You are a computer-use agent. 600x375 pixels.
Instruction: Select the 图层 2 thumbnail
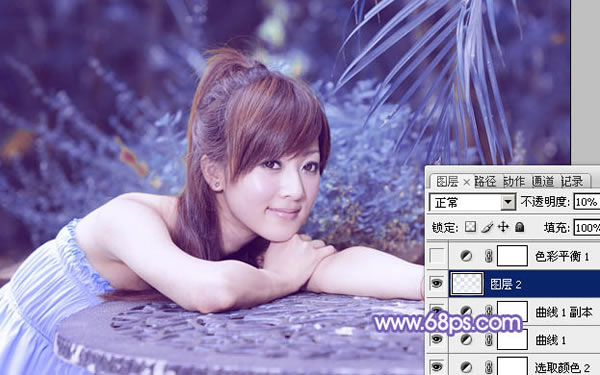click(467, 284)
